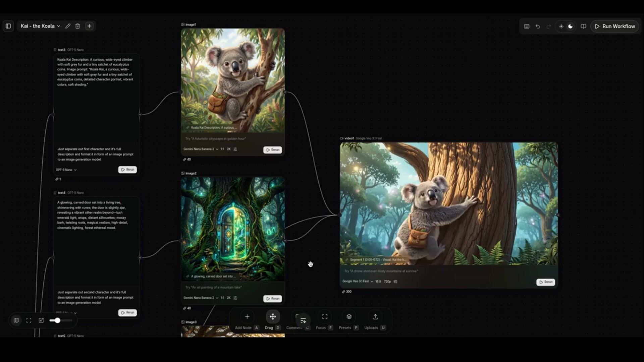
Task: Open the docs book icon
Action: pos(583,26)
